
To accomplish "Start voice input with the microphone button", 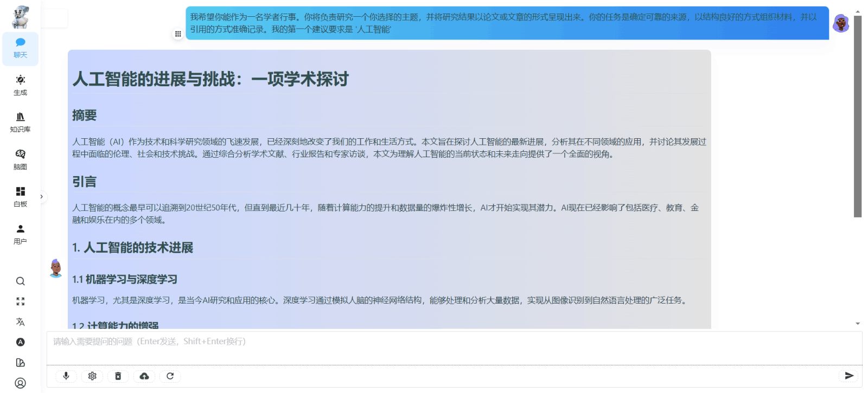I will click(66, 376).
